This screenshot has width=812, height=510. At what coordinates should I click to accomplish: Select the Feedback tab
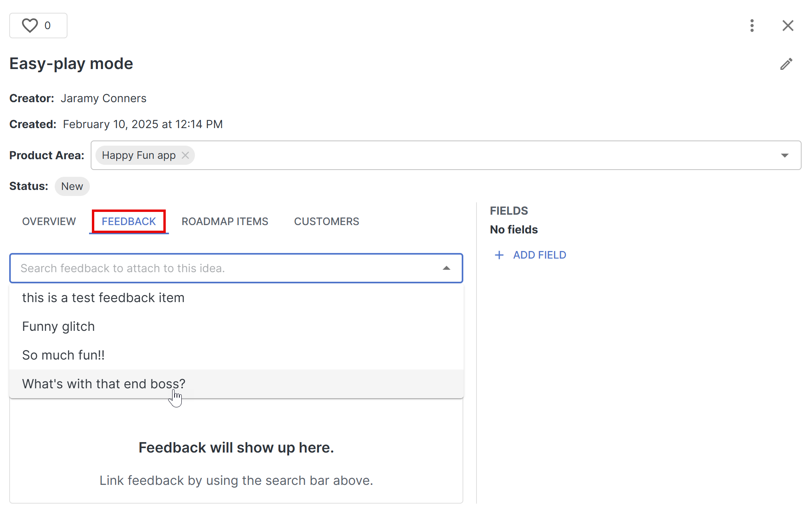coord(129,221)
